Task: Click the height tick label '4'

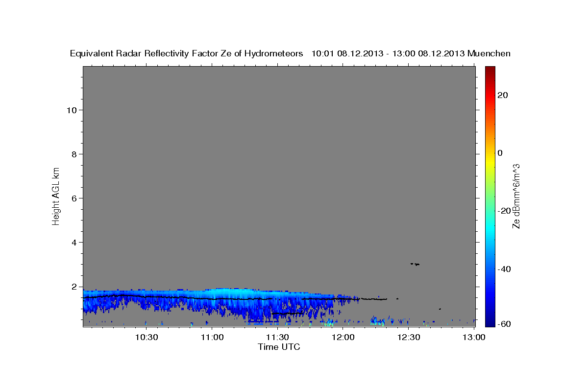Action: coord(74,242)
